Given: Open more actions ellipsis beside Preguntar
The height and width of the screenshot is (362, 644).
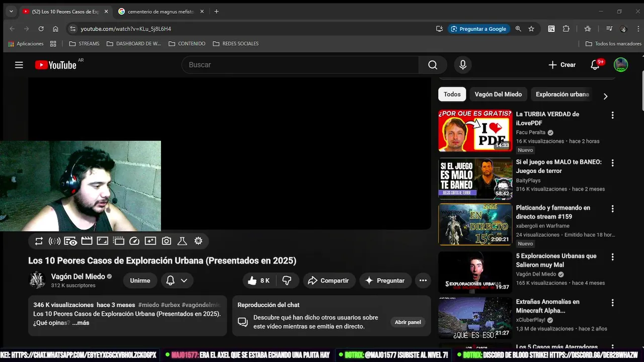Looking at the screenshot, I should 423,281.
